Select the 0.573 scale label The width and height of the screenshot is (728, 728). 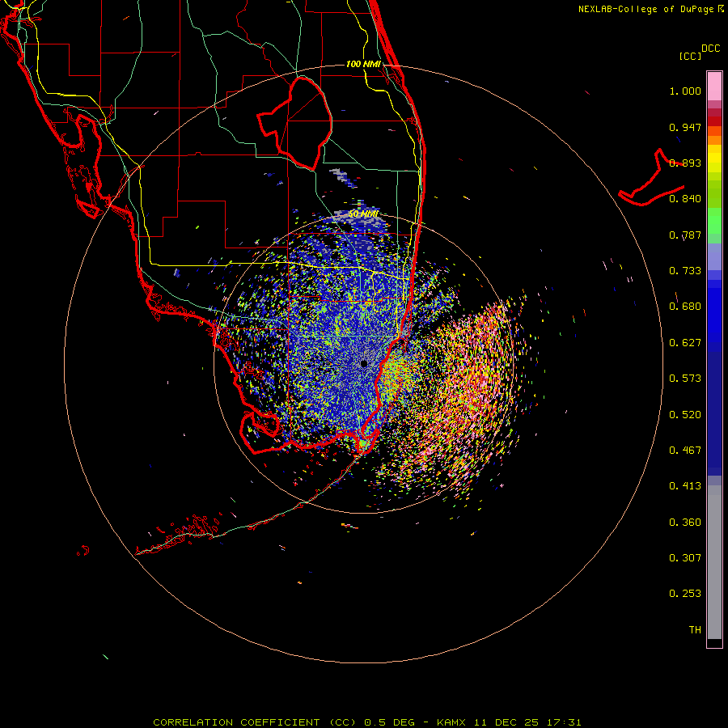point(685,379)
